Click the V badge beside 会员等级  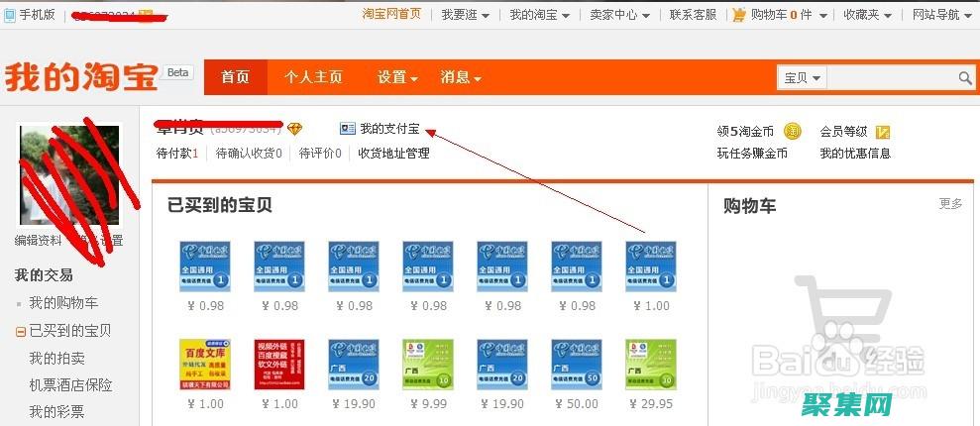(883, 132)
